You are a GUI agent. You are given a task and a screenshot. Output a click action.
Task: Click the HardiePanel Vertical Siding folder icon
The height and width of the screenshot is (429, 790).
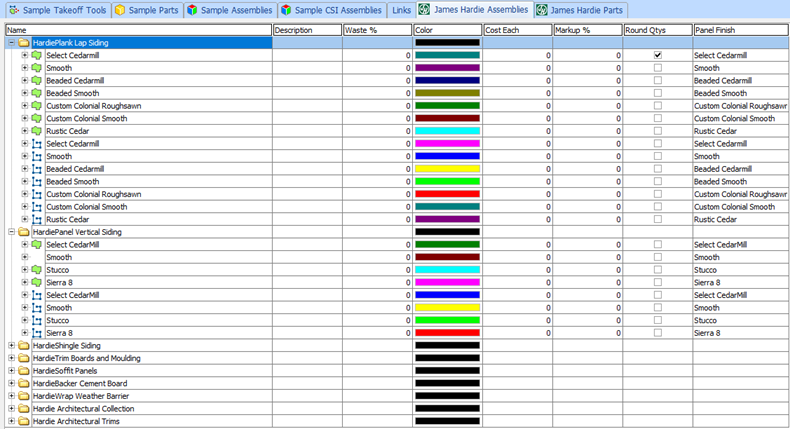24,232
